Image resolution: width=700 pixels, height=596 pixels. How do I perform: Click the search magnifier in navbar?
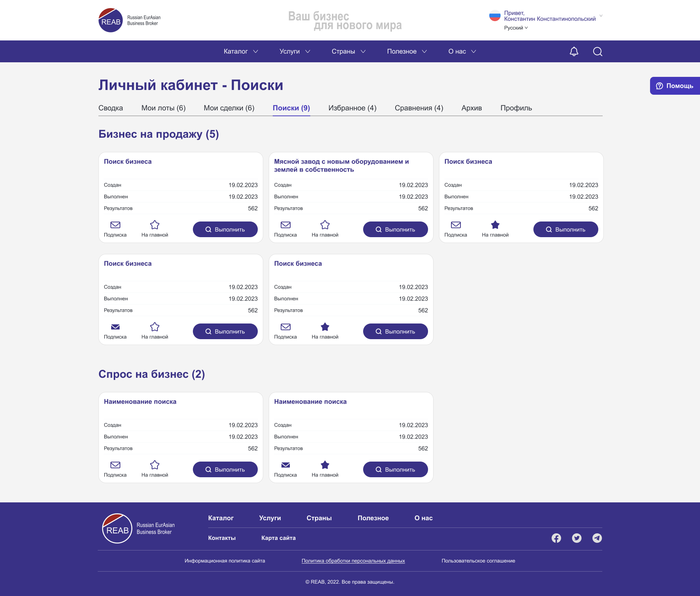597,51
